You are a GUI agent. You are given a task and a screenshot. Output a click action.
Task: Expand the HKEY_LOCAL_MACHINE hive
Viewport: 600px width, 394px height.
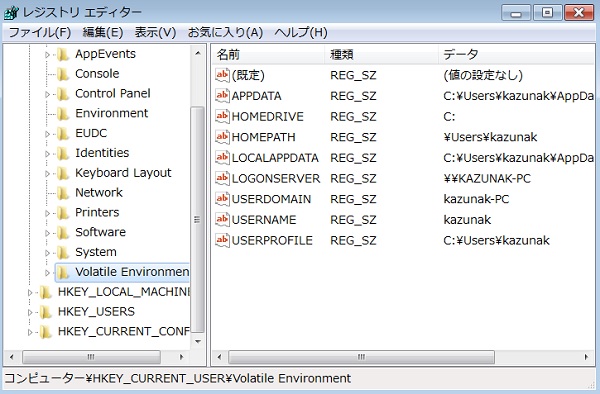[30, 293]
